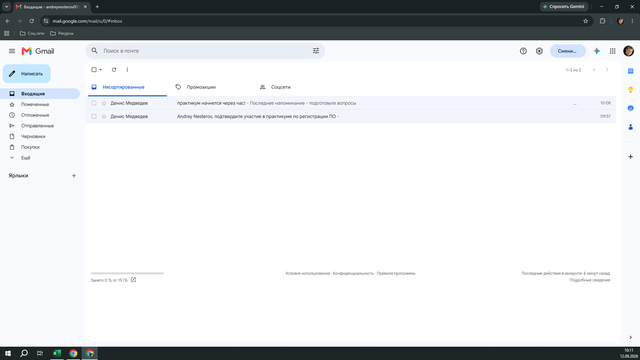Refresh the inbox
The image size is (640, 360).
pos(114,70)
